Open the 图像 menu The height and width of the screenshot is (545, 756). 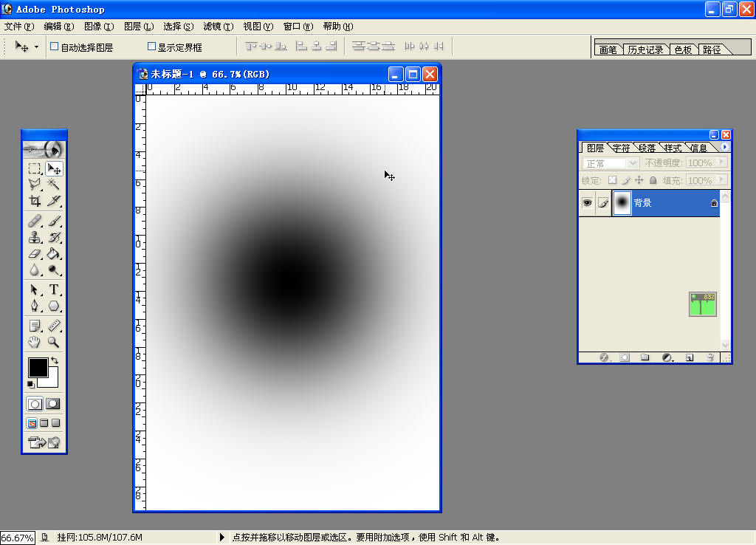tap(99, 27)
